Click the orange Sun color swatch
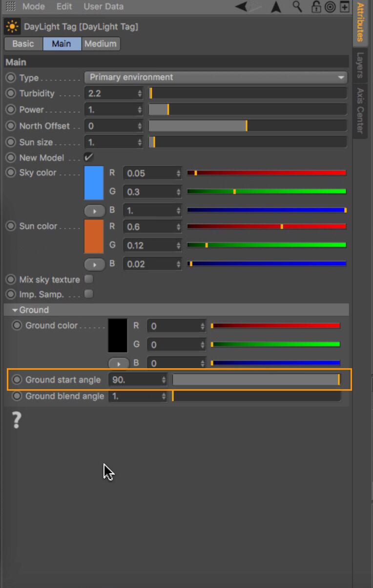The height and width of the screenshot is (588, 373). pyautogui.click(x=94, y=236)
